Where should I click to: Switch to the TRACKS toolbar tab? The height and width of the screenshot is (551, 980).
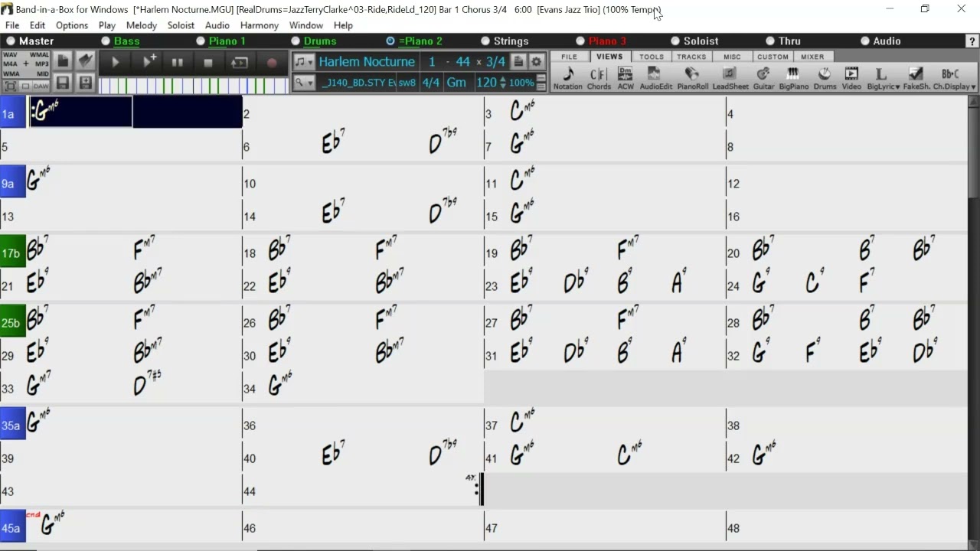691,57
